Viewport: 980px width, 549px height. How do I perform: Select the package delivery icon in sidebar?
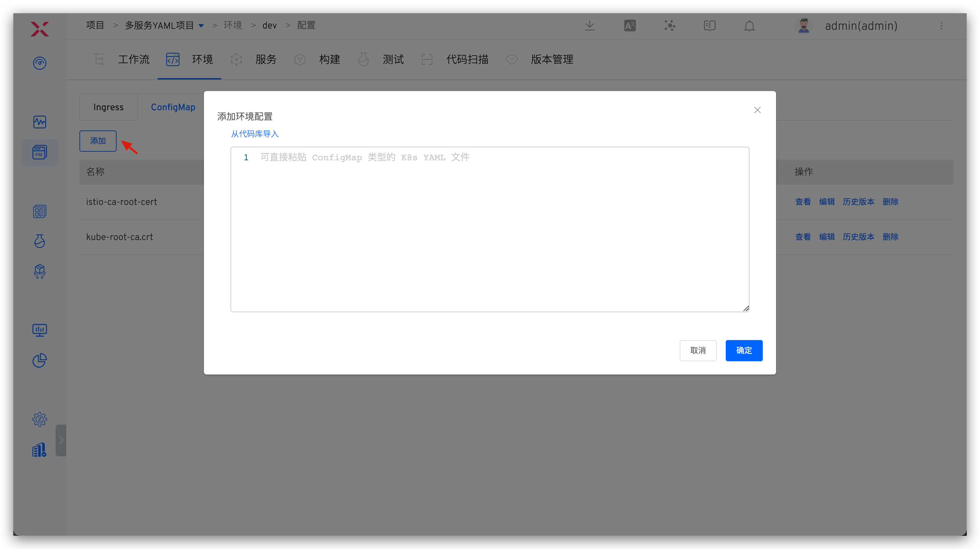pyautogui.click(x=40, y=271)
